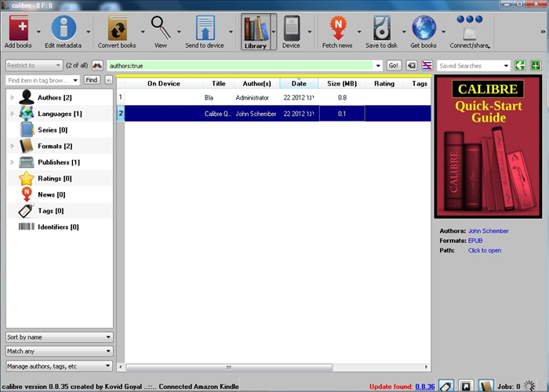Expand the Authors tree node

(x=13, y=97)
